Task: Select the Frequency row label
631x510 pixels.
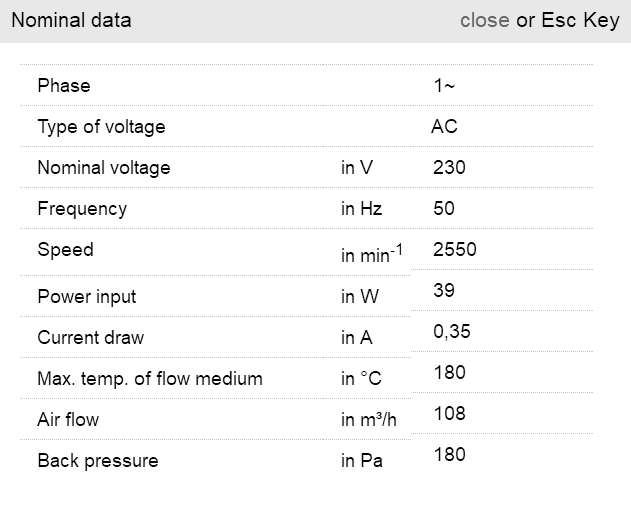Action: click(82, 209)
